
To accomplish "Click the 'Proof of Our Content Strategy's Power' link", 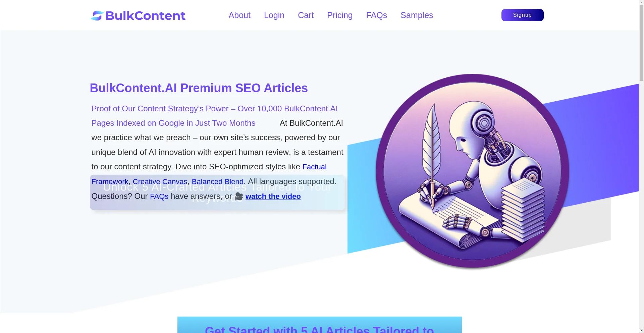I will (x=214, y=116).
